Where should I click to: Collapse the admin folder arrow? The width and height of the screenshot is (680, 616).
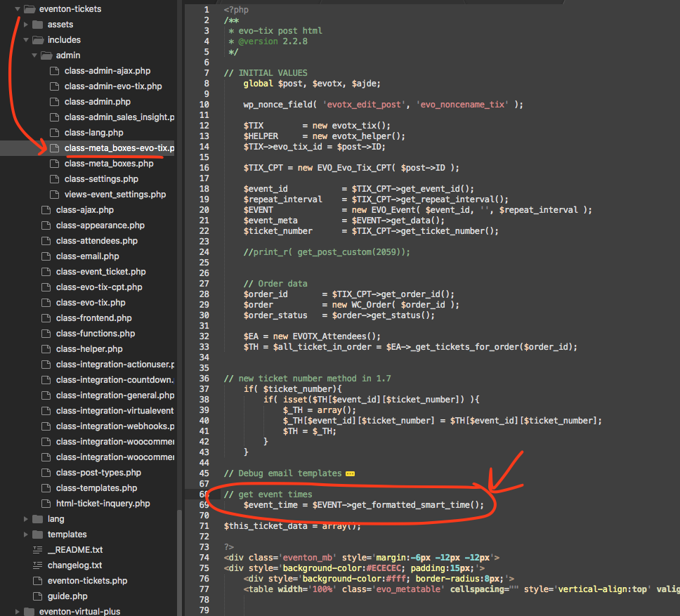[34, 55]
